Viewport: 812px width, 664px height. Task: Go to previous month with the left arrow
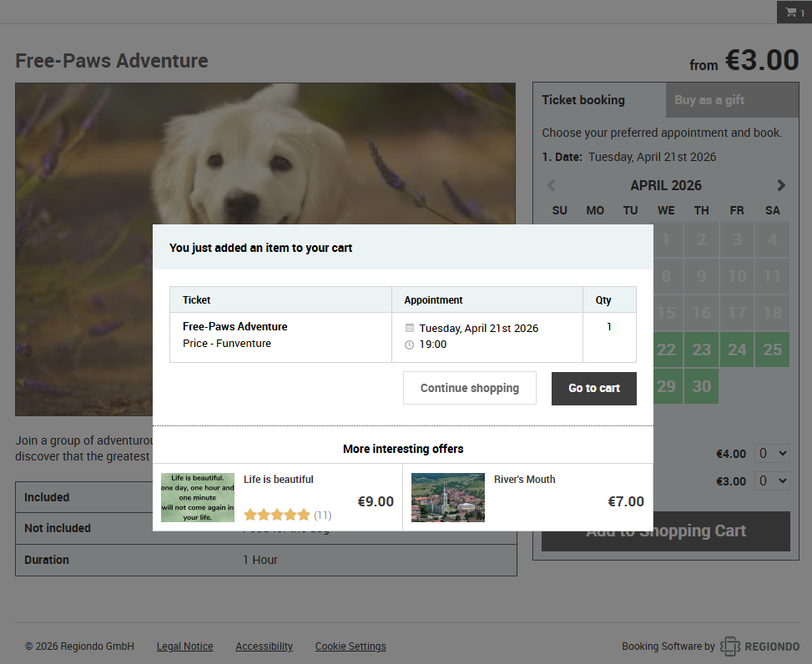tap(551, 185)
